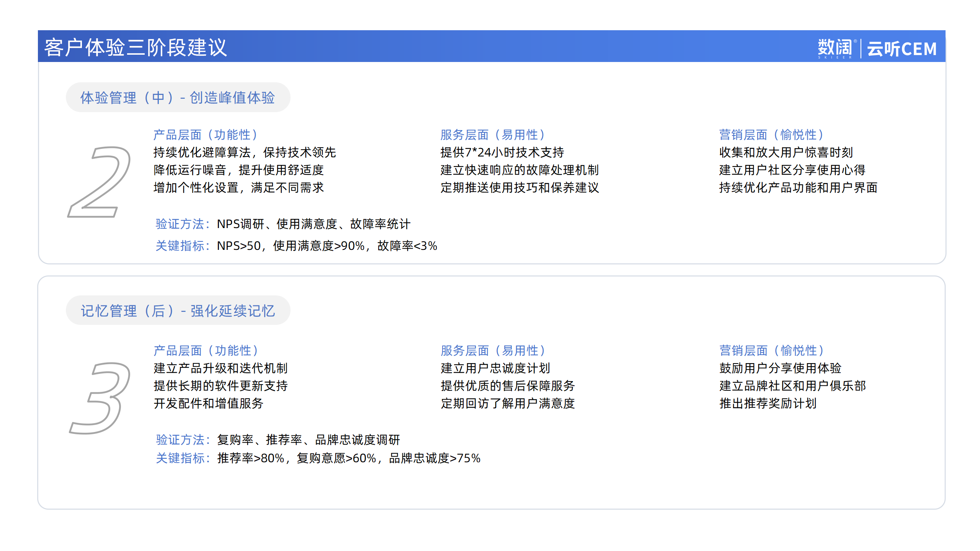Click the line 建立快速响应的故障处理机制

point(519,170)
